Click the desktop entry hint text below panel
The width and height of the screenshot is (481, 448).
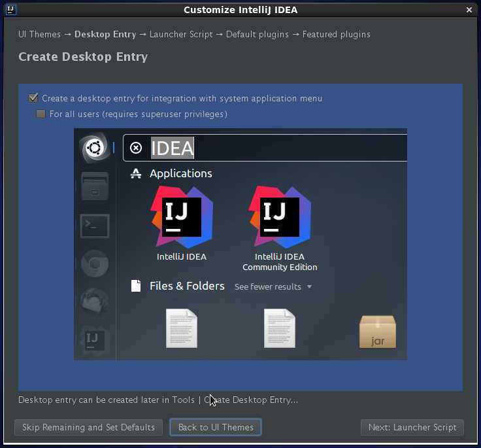pyautogui.click(x=158, y=400)
